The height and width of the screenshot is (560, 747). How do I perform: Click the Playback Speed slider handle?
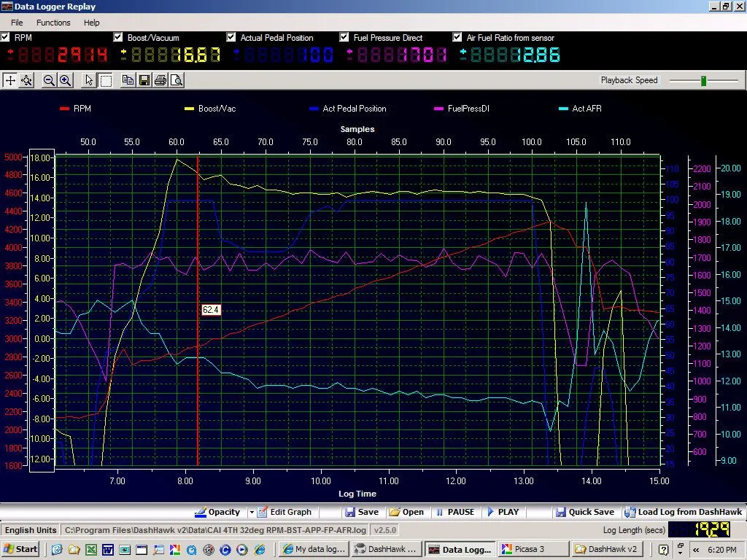(x=703, y=81)
